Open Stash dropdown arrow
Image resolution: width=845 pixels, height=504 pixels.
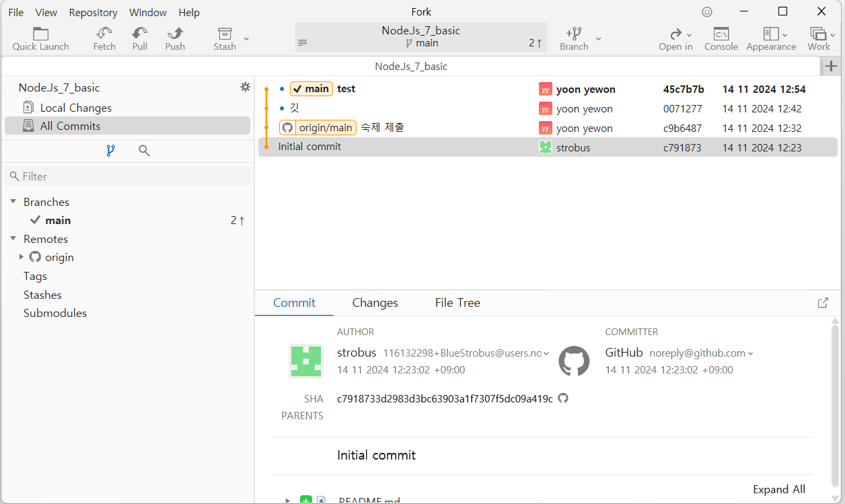pyautogui.click(x=246, y=38)
